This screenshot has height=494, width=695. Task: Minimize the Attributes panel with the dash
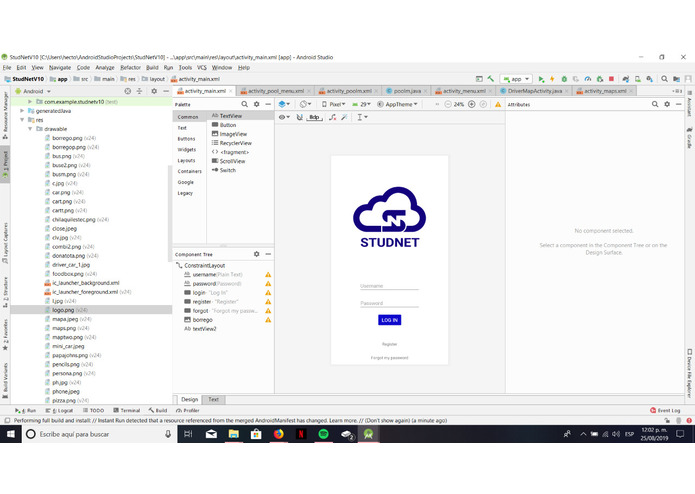pyautogui.click(x=679, y=104)
